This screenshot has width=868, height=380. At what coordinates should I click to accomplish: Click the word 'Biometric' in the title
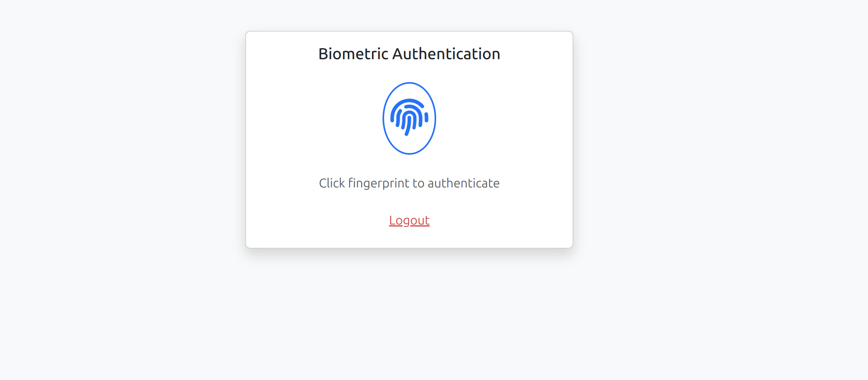pyautogui.click(x=353, y=54)
